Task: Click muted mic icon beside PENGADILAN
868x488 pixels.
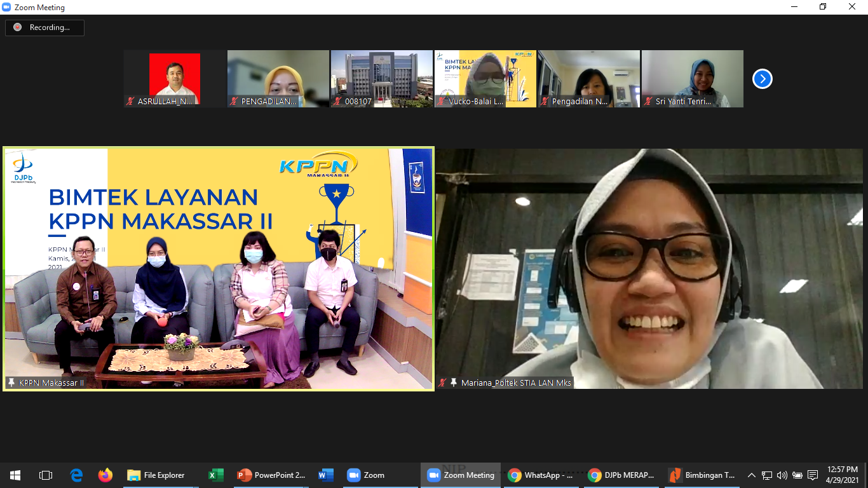Action: (234, 101)
